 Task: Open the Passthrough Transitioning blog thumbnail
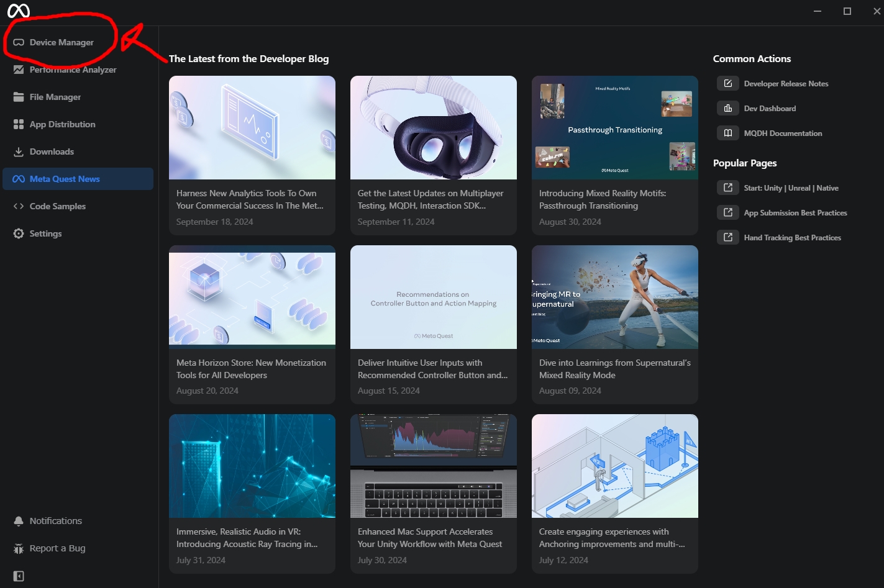(614, 128)
